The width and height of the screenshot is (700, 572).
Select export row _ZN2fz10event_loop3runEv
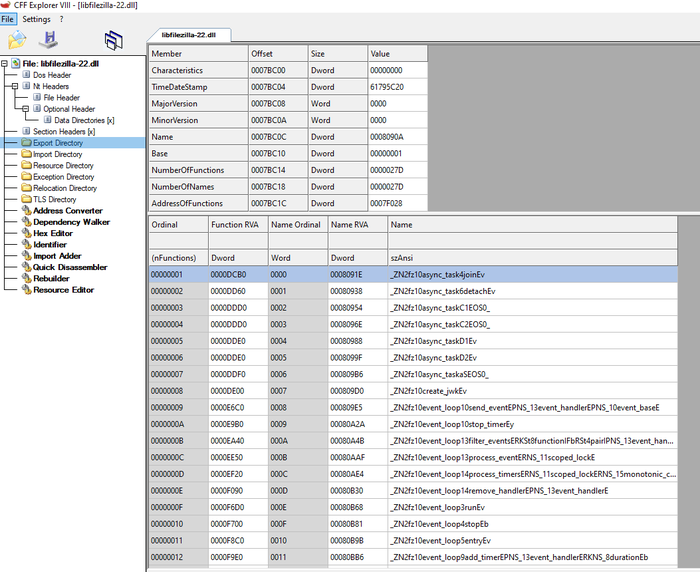(x=413, y=507)
